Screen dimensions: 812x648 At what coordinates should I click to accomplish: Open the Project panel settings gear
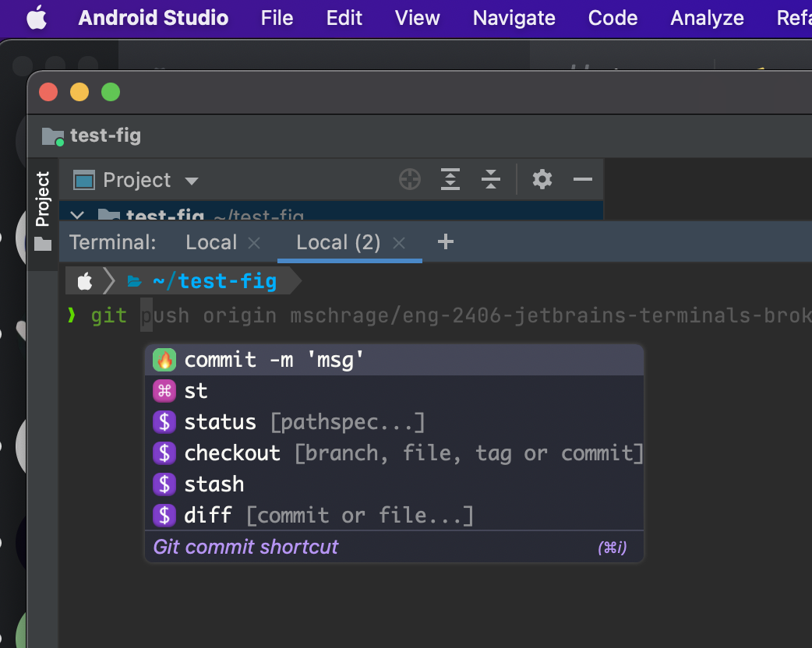542,179
